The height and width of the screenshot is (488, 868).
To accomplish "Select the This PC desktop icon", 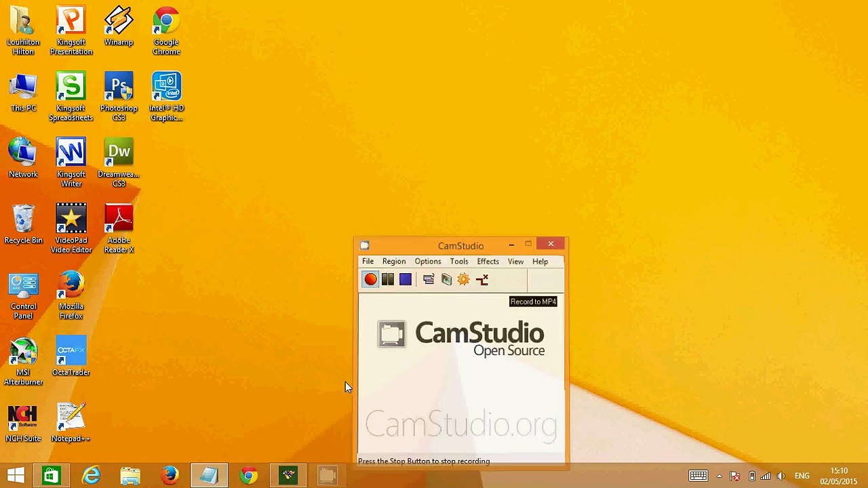I will click(x=23, y=93).
